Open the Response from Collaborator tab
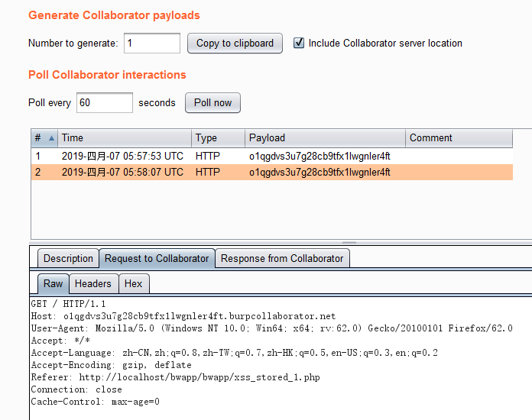 pyautogui.click(x=282, y=259)
